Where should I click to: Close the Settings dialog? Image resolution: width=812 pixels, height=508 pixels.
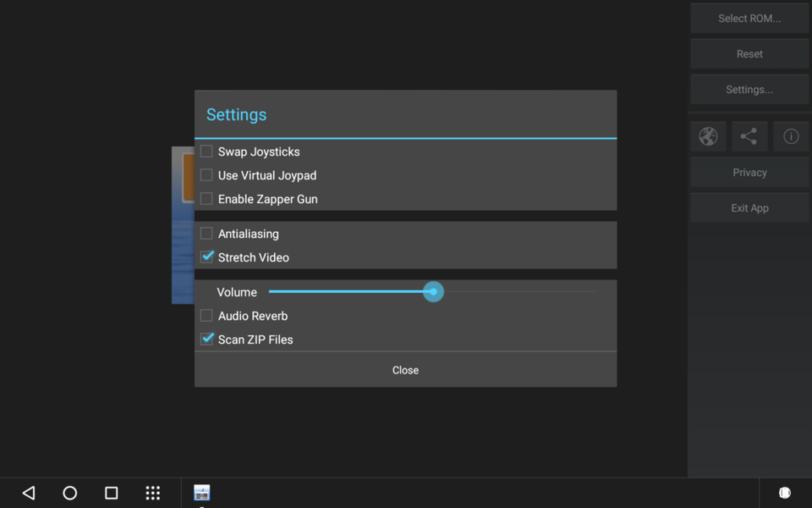point(405,370)
